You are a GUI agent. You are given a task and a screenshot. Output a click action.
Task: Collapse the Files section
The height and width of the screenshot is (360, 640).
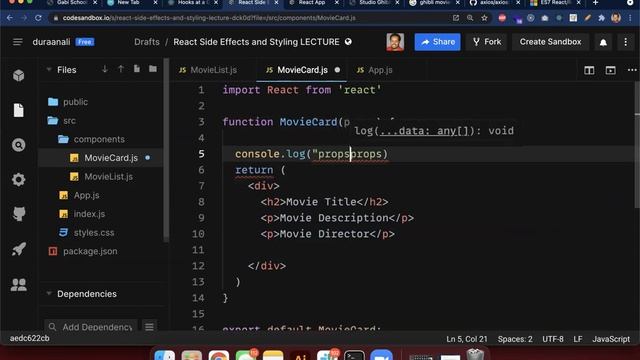click(x=49, y=70)
